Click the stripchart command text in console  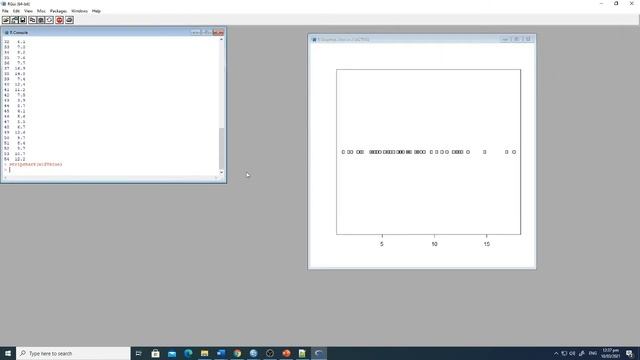(x=36, y=164)
